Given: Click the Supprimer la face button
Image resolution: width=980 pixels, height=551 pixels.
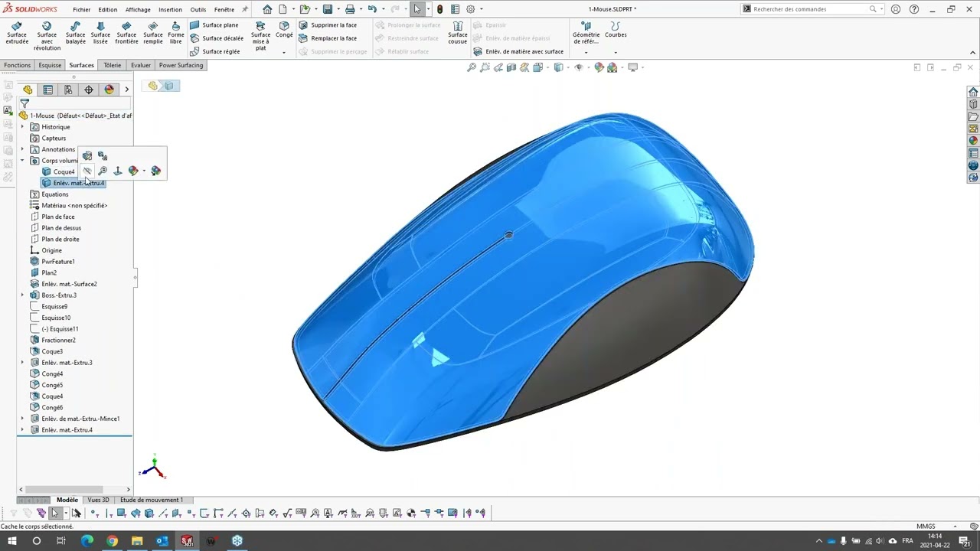Looking at the screenshot, I should pyautogui.click(x=328, y=25).
